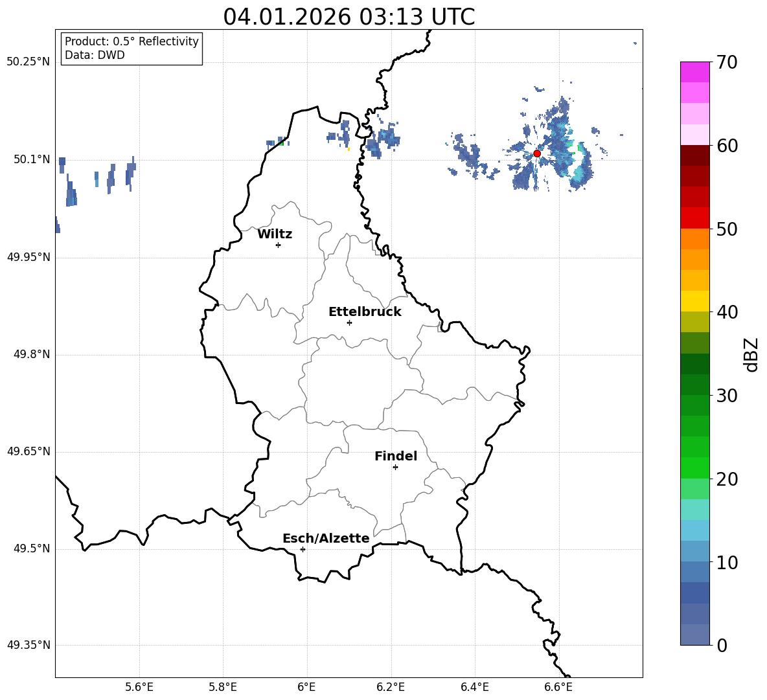Pick the yellow swatch at 40 dBZ
This screenshot has width=767, height=700.
694,301
